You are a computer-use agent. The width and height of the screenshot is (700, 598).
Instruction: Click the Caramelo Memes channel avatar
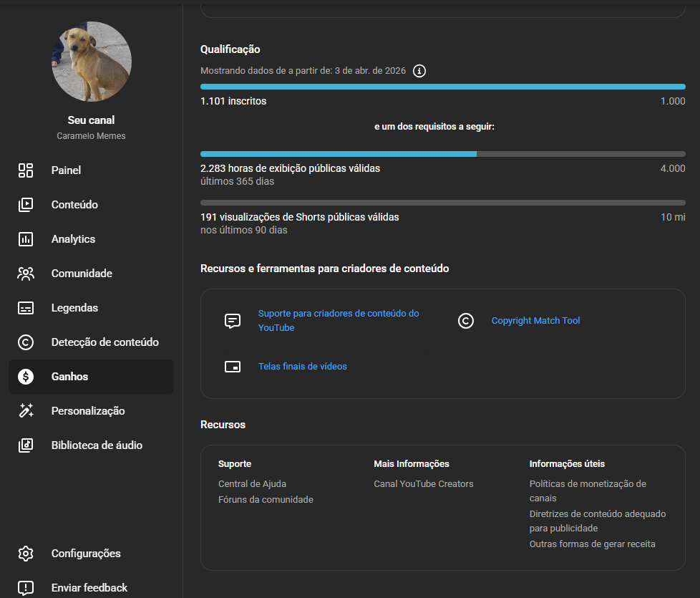click(91, 61)
